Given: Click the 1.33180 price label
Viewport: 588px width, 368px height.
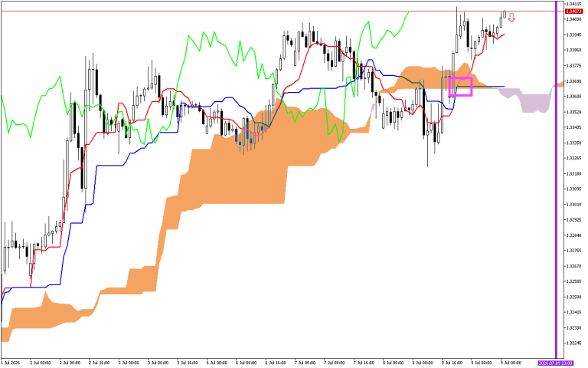Looking at the screenshot, I should coord(573,173).
